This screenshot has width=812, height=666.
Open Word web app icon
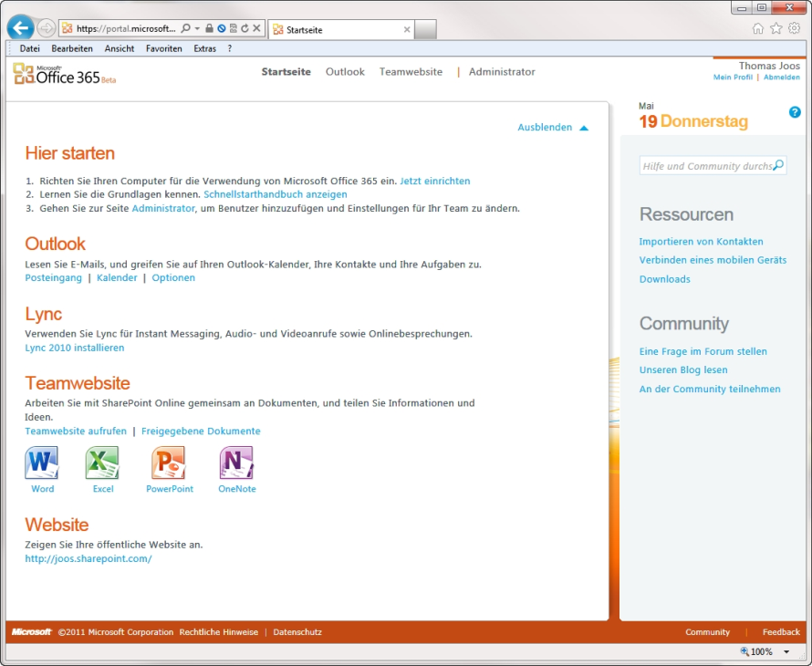tap(41, 463)
